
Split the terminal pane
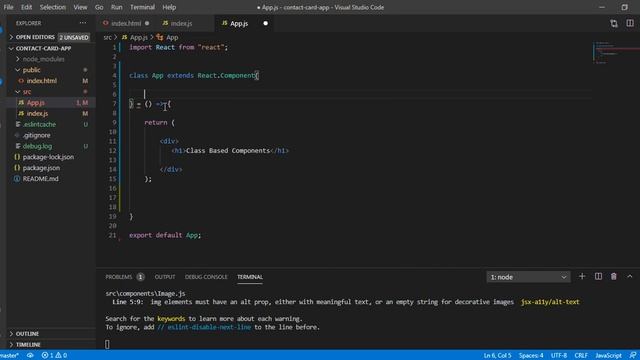pos(598,276)
